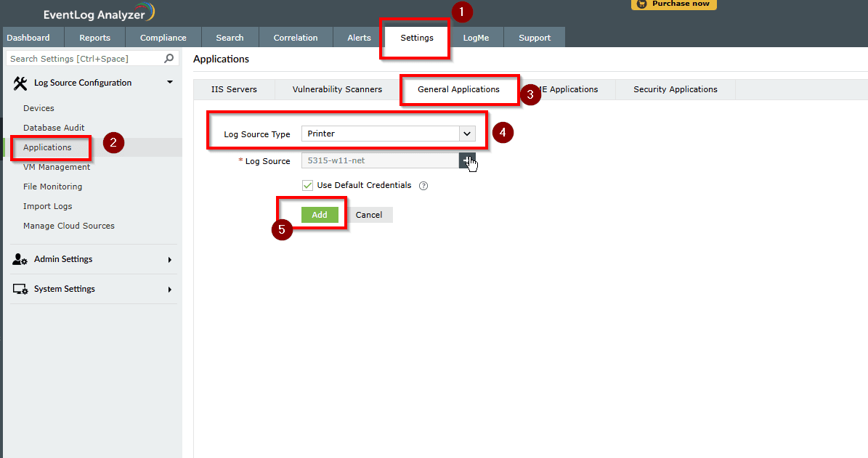Click the System Settings label
The height and width of the screenshot is (458, 868).
point(64,289)
